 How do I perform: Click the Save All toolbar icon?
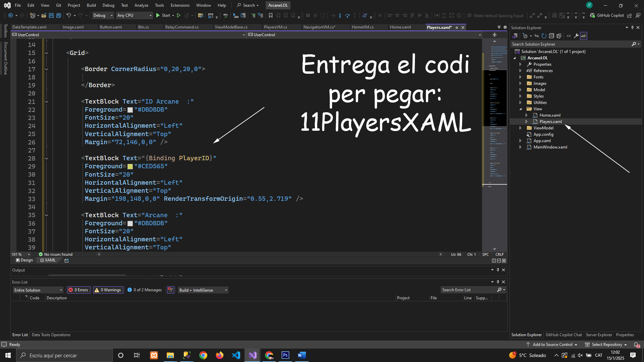[x=59, y=15]
